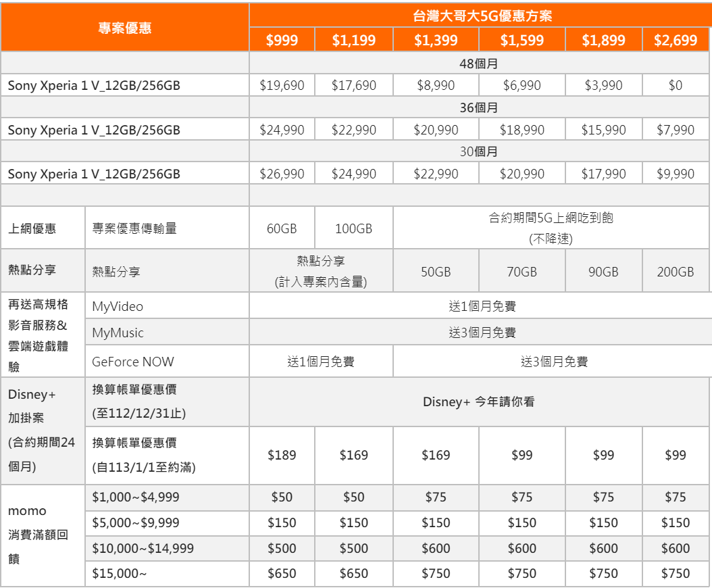Click the $2,699 plan column header
The height and width of the screenshot is (588, 712).
[x=676, y=40]
